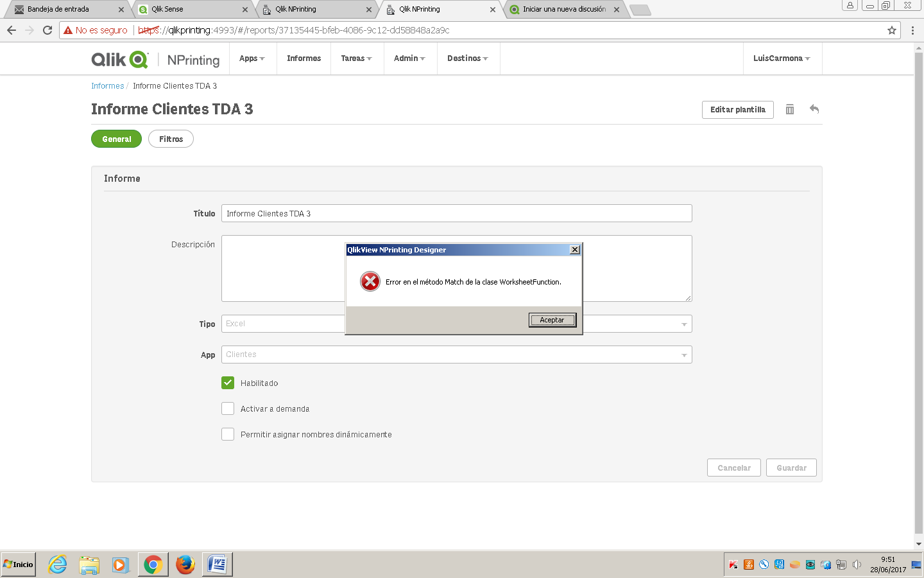This screenshot has width=924, height=578.
Task: Click the eye tray icon
Action: click(810, 565)
